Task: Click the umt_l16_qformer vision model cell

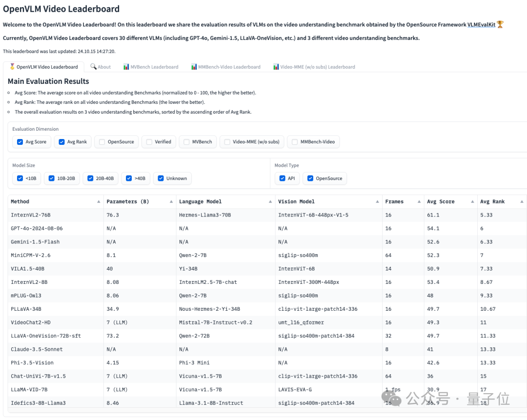Action: [x=328, y=322]
